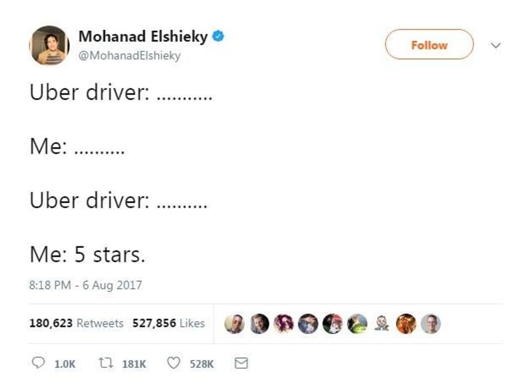
Task: Click the retweet arrows icon
Action: point(106,363)
